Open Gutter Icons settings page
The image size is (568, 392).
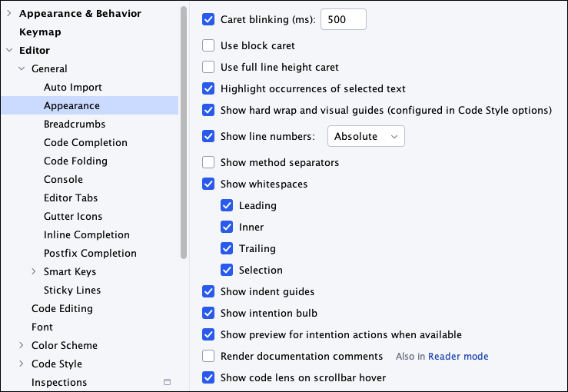click(x=73, y=216)
